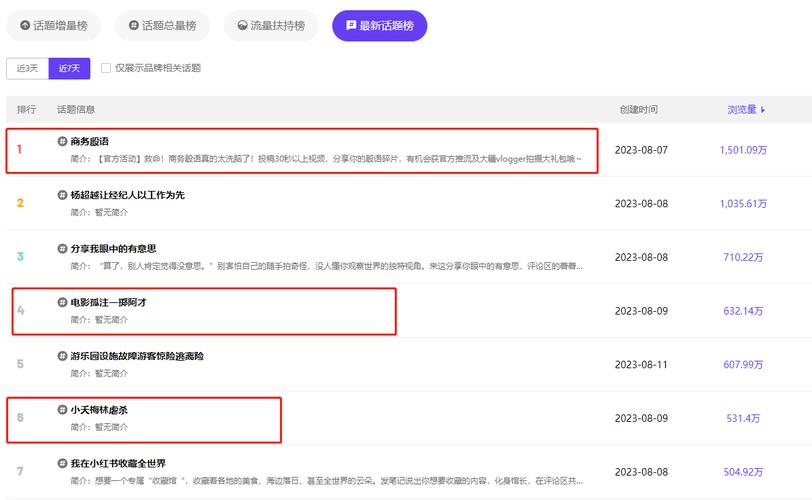Viewport: 812px width, 500px height.
Task: Click the icon in 流量扶持榜
Action: [x=242, y=25]
